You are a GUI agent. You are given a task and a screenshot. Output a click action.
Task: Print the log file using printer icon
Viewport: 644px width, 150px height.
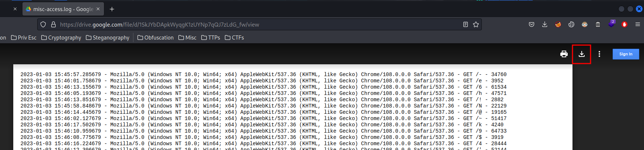[564, 54]
